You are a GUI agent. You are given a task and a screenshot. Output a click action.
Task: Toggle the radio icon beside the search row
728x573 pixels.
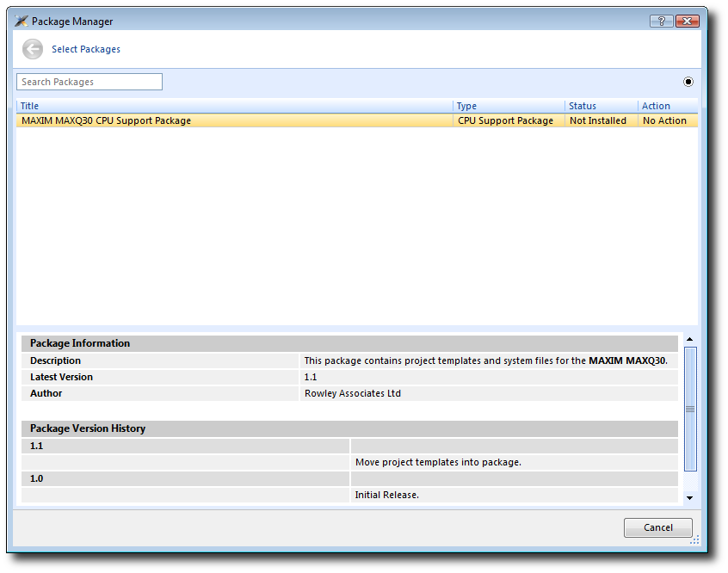(688, 82)
